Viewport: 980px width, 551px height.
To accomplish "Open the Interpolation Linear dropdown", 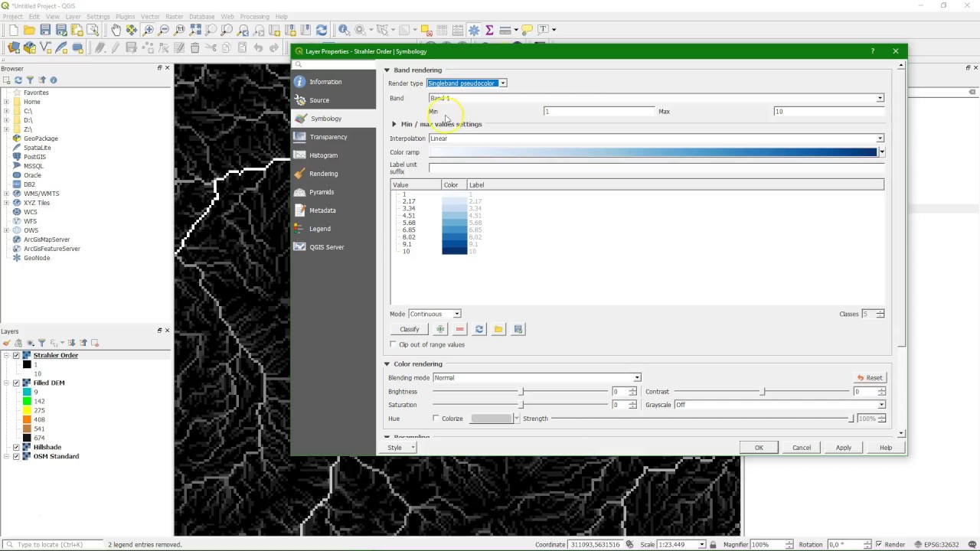I will point(656,139).
